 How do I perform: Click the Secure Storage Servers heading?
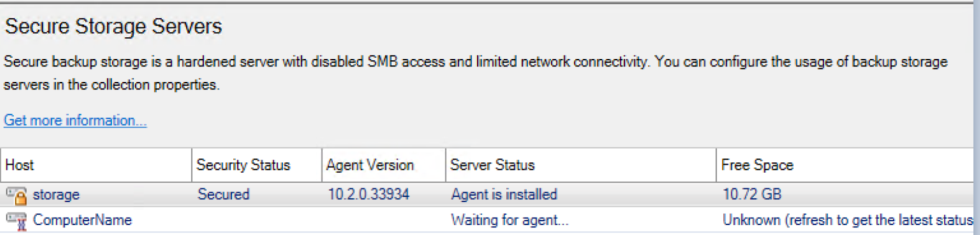[113, 27]
